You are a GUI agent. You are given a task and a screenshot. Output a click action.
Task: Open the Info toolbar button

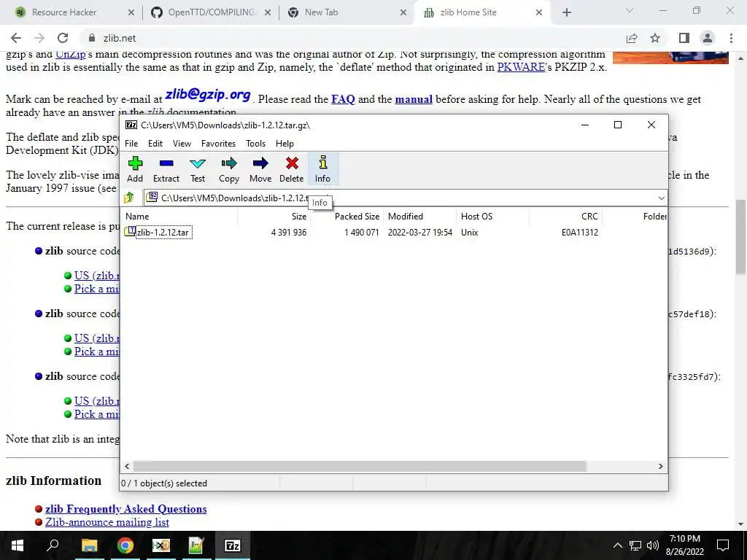click(x=323, y=169)
